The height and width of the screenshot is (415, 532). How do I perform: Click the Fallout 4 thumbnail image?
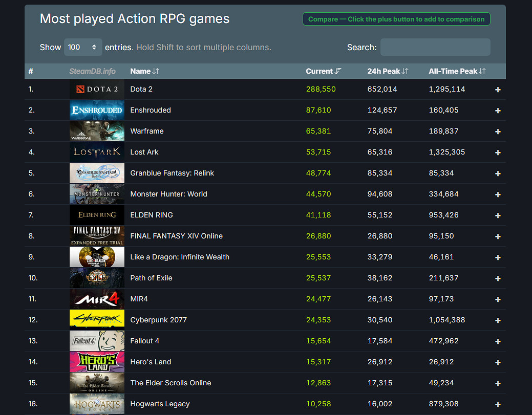[x=97, y=341]
